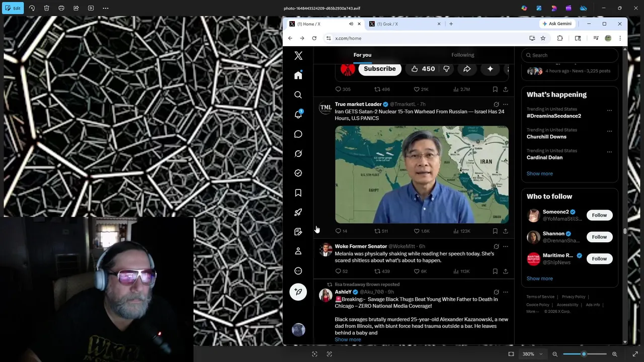Open AshleY post options menu

pyautogui.click(x=506, y=292)
